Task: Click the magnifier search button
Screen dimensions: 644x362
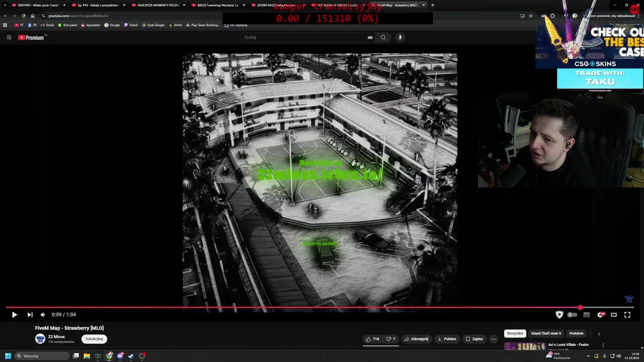Action: click(x=383, y=37)
